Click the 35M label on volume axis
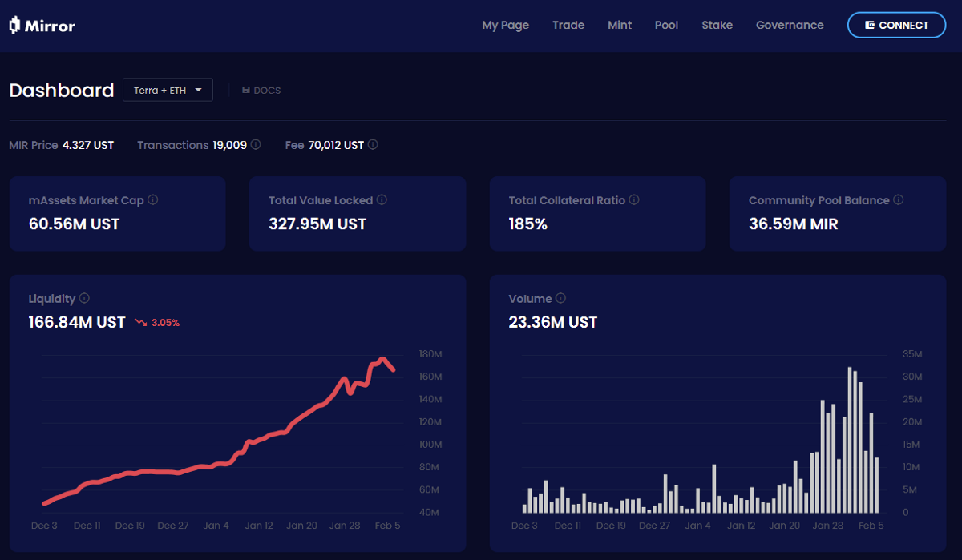Screen dimensions: 962x560 pyautogui.click(x=912, y=354)
